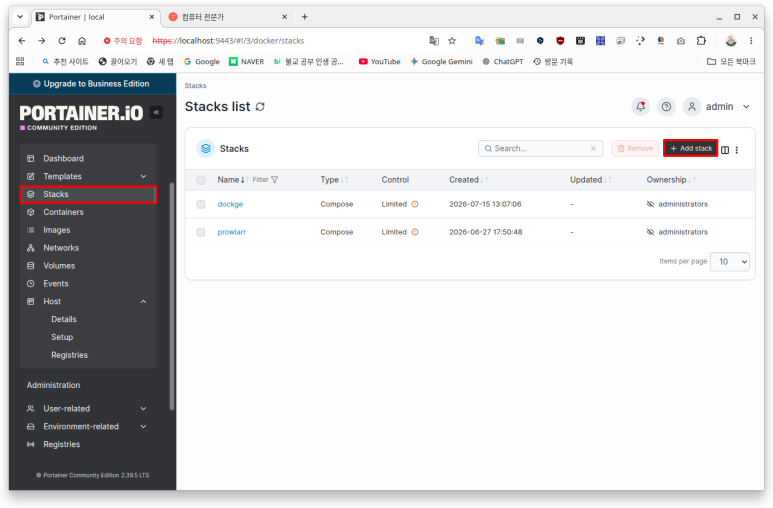Open the Chrome three-dot menu
Viewport: 773px width, 508px height.
[751, 41]
